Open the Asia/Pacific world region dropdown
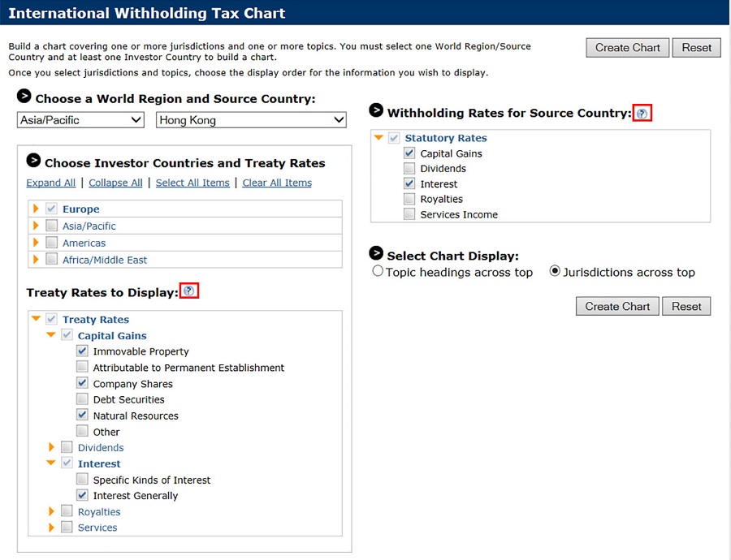This screenshot has height=560, width=731. (x=80, y=120)
